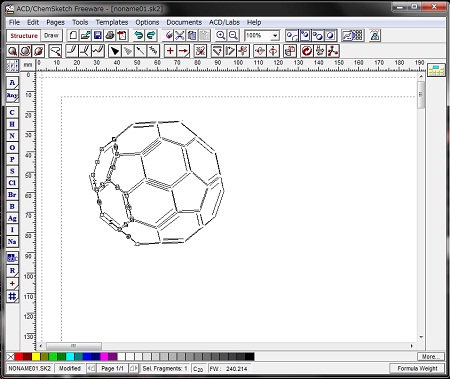The height and width of the screenshot is (379, 450).
Task: Open the File menu
Action: pos(14,22)
